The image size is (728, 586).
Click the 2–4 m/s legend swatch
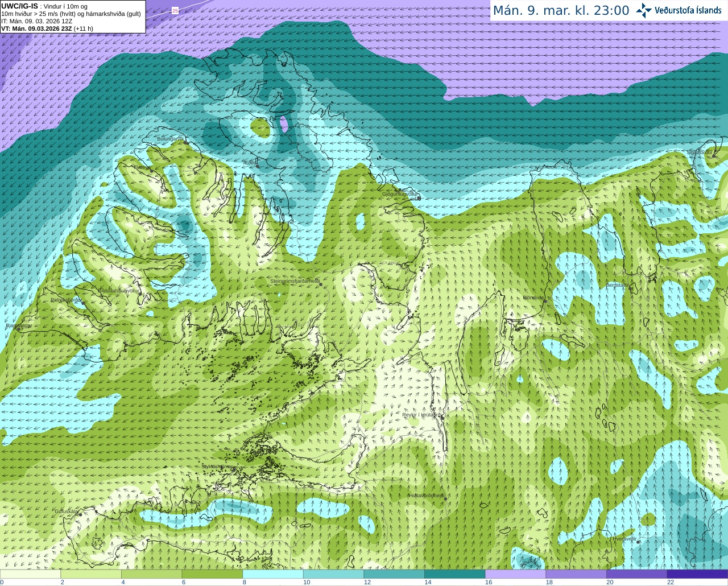(x=91, y=574)
